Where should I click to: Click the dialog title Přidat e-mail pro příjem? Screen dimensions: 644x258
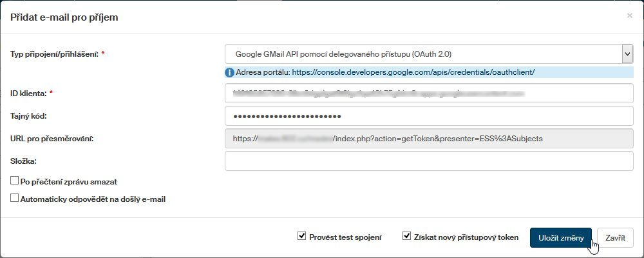[64, 17]
